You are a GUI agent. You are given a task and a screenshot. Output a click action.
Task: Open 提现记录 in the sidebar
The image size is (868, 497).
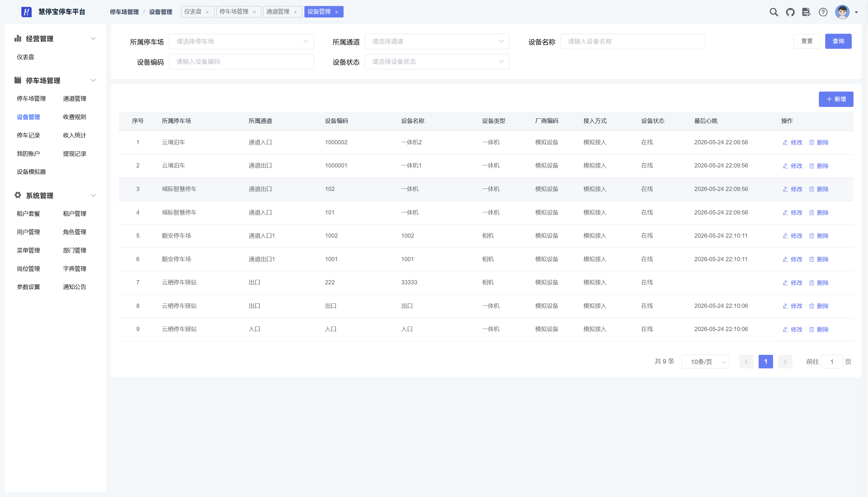pyautogui.click(x=74, y=154)
